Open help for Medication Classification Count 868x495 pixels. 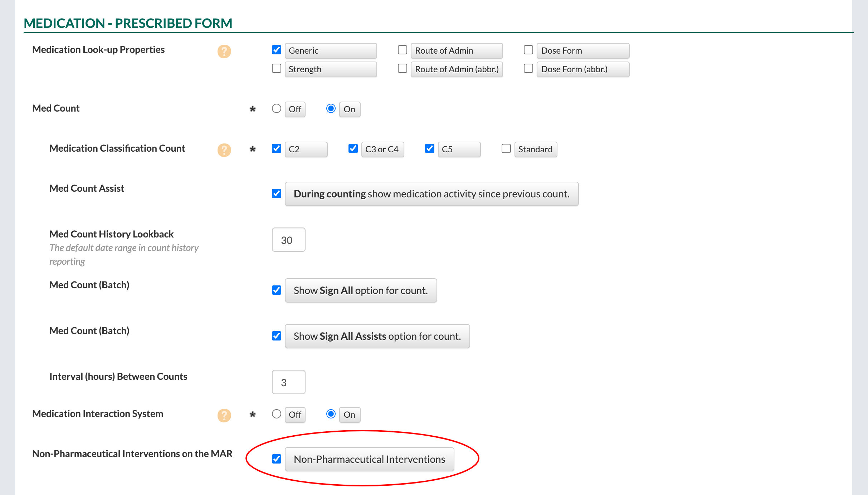pyautogui.click(x=224, y=150)
